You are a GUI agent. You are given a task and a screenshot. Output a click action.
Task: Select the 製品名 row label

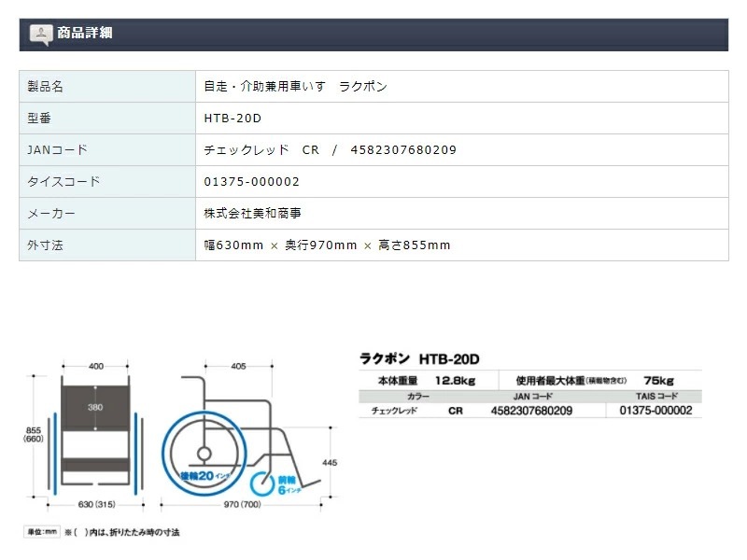45,87
